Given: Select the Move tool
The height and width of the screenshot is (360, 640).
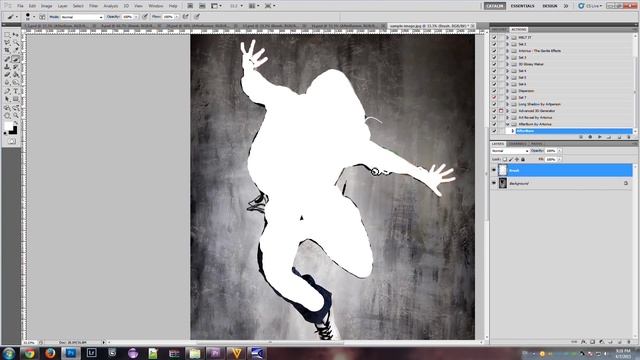Looking at the screenshot, I should point(16,36).
